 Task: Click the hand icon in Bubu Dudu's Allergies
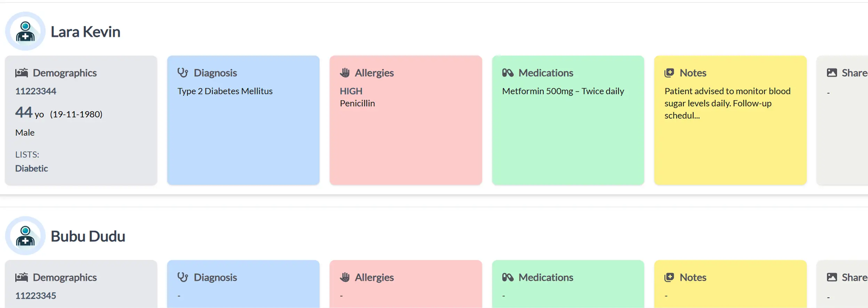tap(345, 277)
